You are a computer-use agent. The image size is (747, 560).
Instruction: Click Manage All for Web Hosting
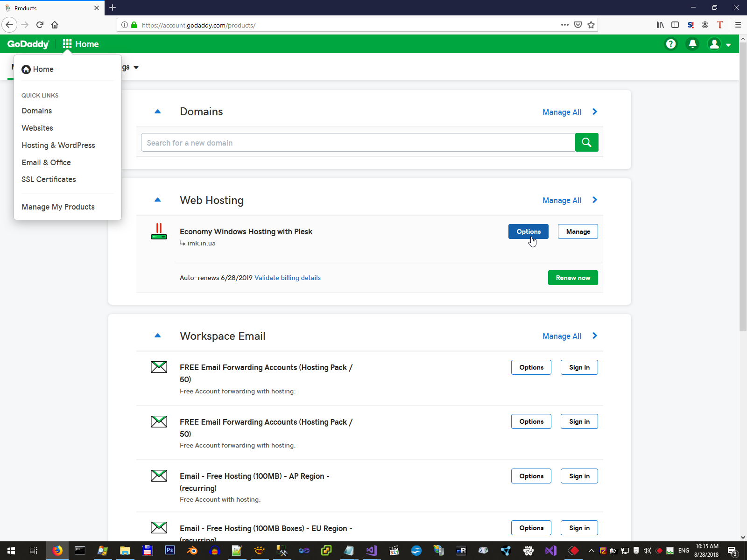[x=562, y=200]
